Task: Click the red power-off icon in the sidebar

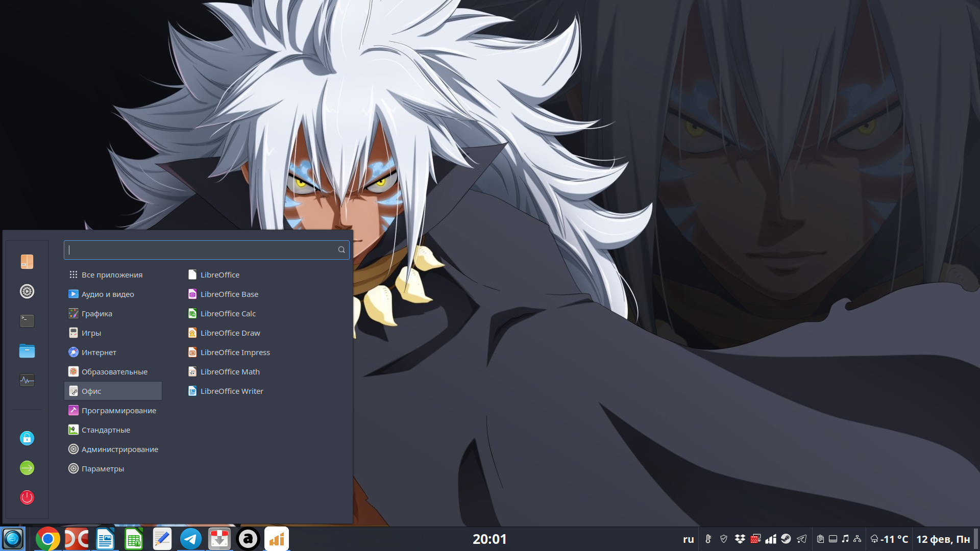Action: click(27, 497)
